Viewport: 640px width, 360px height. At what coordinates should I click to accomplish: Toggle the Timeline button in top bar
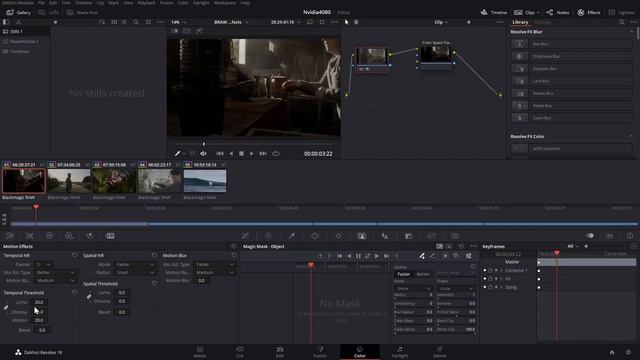click(493, 13)
